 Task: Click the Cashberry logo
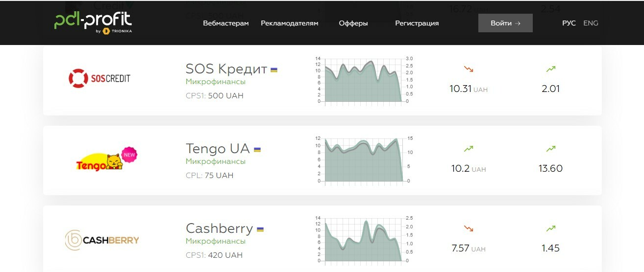[x=102, y=240]
